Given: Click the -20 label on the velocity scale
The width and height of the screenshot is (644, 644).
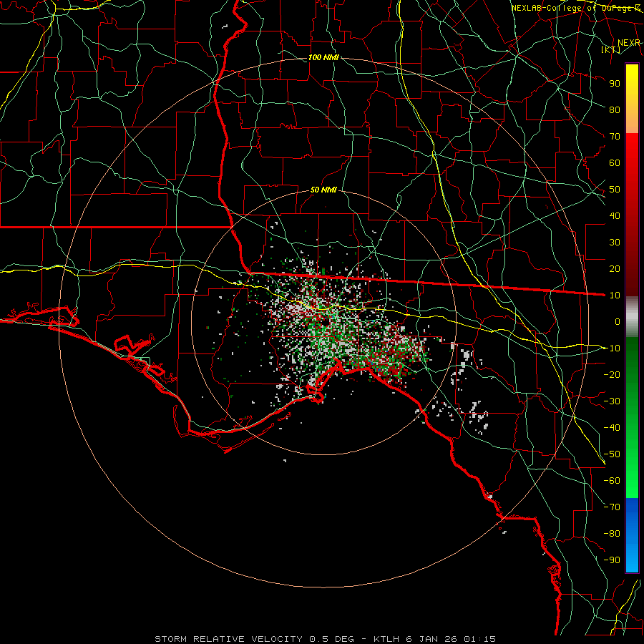Looking at the screenshot, I should pyautogui.click(x=612, y=374).
